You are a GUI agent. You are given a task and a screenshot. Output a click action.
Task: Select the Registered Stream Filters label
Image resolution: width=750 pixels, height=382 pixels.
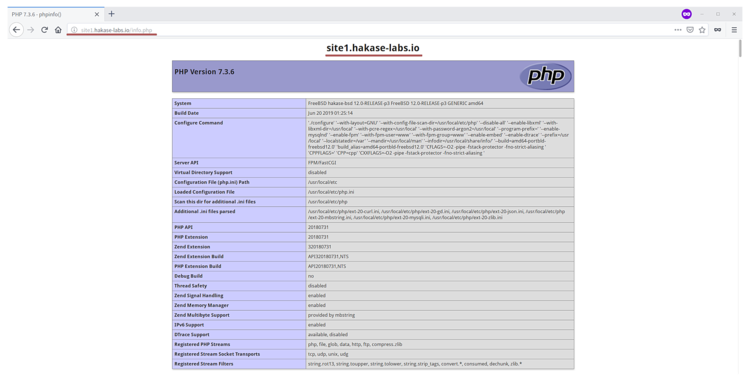[x=204, y=364]
